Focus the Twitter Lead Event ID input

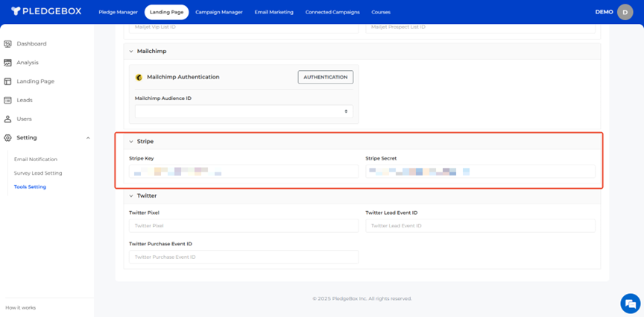[480, 226]
